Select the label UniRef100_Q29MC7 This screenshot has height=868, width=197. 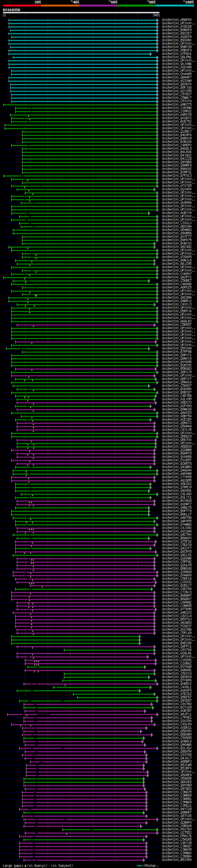tap(177, 132)
